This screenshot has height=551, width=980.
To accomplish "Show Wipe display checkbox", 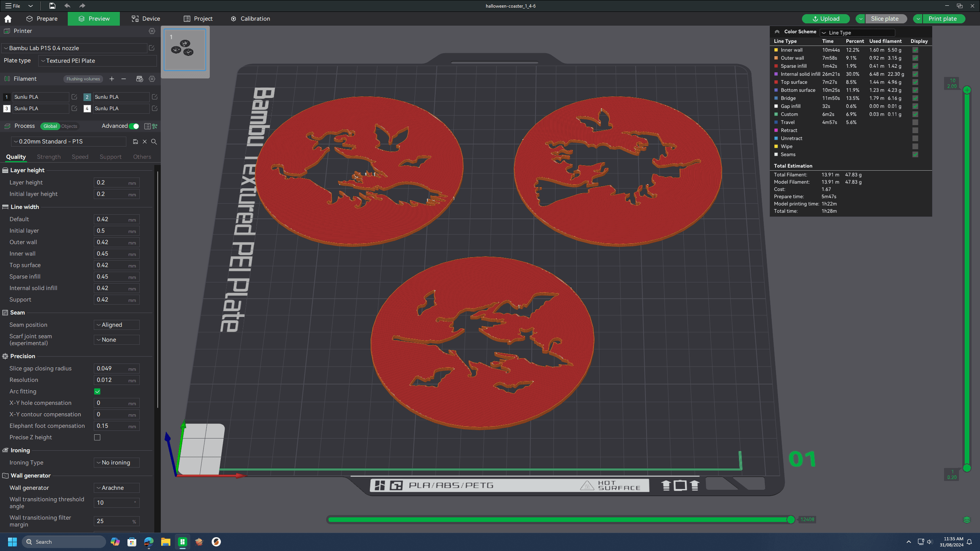I will pos(915,147).
